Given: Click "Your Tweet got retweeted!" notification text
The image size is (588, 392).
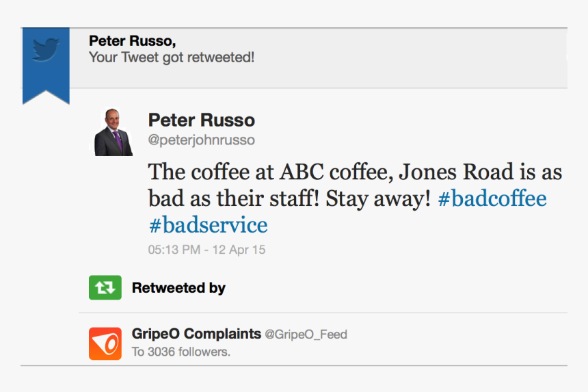Looking at the screenshot, I should 172,57.
